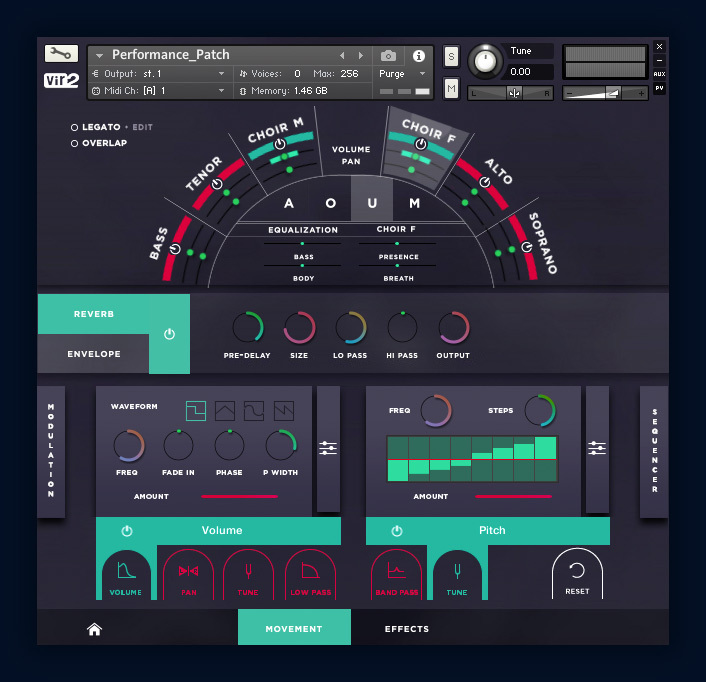706x682 pixels.
Task: Click the home icon
Action: coord(94,629)
